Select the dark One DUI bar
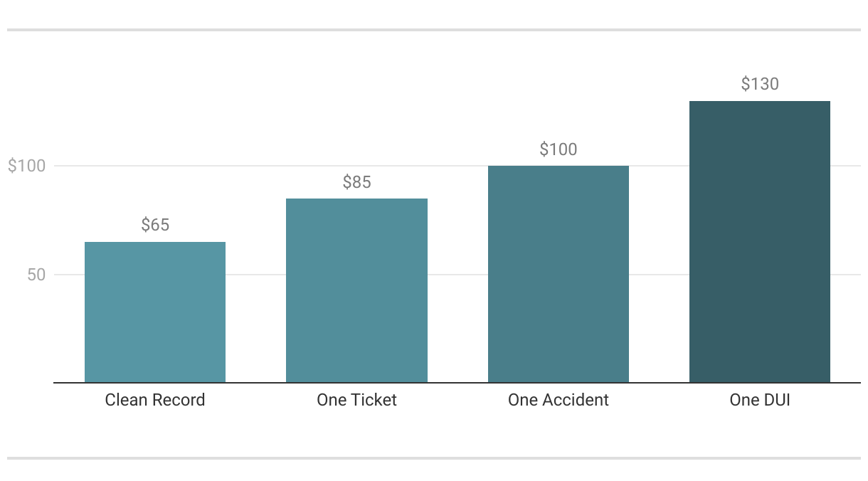The image size is (868, 481). coord(760,242)
